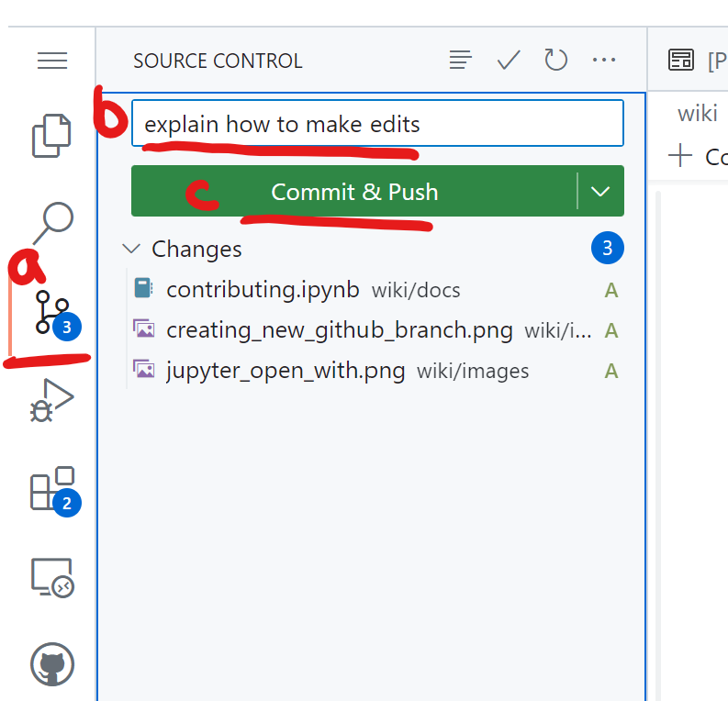Click the A status letter for contributing.ipynb
Image resolution: width=728 pixels, height=701 pixels.
pyautogui.click(x=611, y=291)
